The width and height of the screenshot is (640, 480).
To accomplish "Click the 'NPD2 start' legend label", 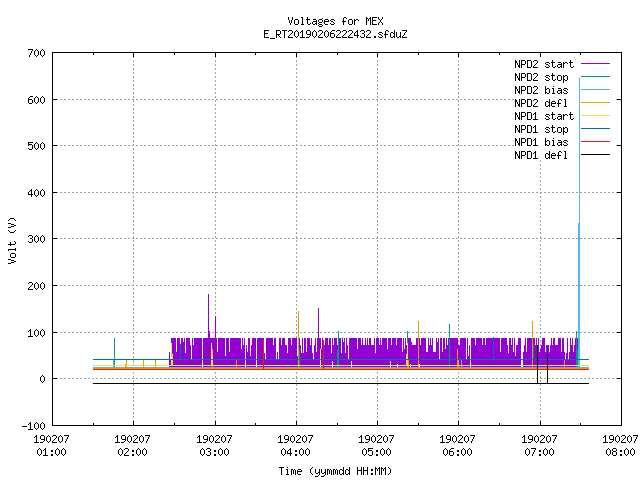I will [x=544, y=64].
